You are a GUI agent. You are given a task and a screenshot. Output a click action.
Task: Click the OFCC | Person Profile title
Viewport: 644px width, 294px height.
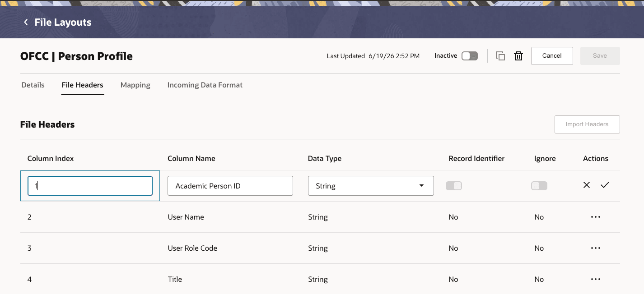tap(77, 56)
